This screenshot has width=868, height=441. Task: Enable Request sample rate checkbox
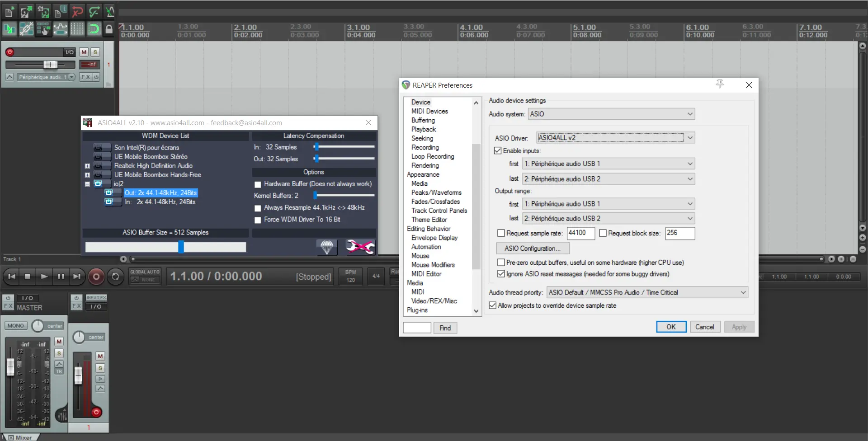[501, 233]
